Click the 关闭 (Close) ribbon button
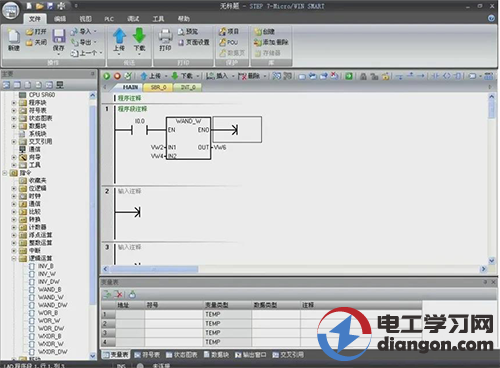Viewport: 500px width, 368px height. 36,42
